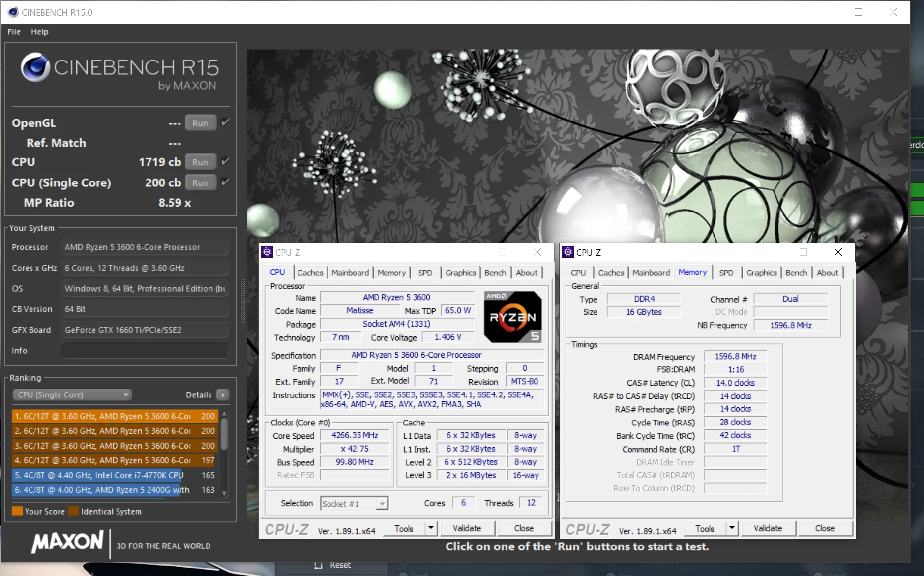Viewport: 924px width, 576px height.
Task: Open the Help menu
Action: click(40, 32)
